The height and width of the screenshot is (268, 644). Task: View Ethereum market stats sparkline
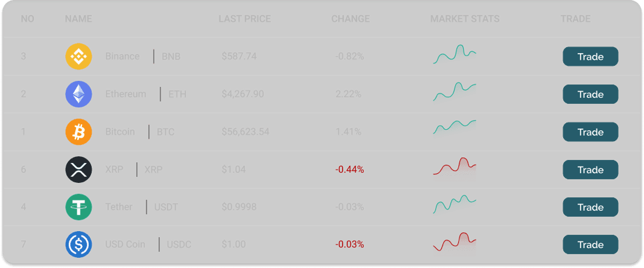[x=455, y=92]
